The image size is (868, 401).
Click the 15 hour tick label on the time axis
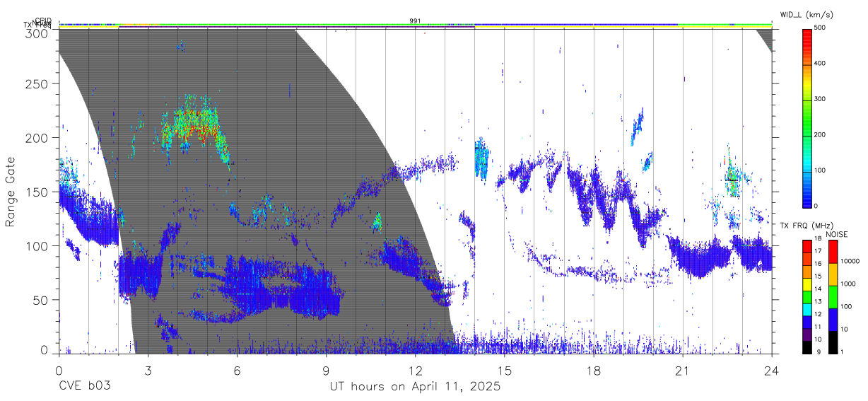pyautogui.click(x=505, y=370)
